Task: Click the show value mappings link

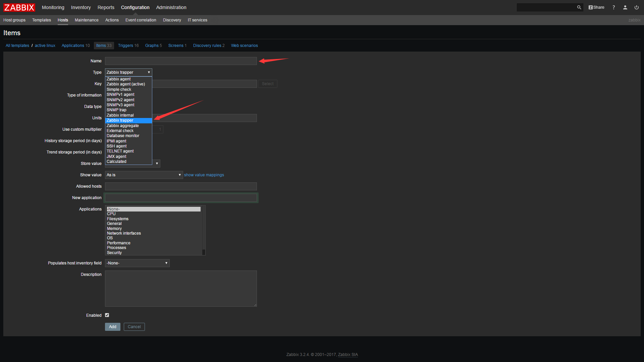Action: 204,175
